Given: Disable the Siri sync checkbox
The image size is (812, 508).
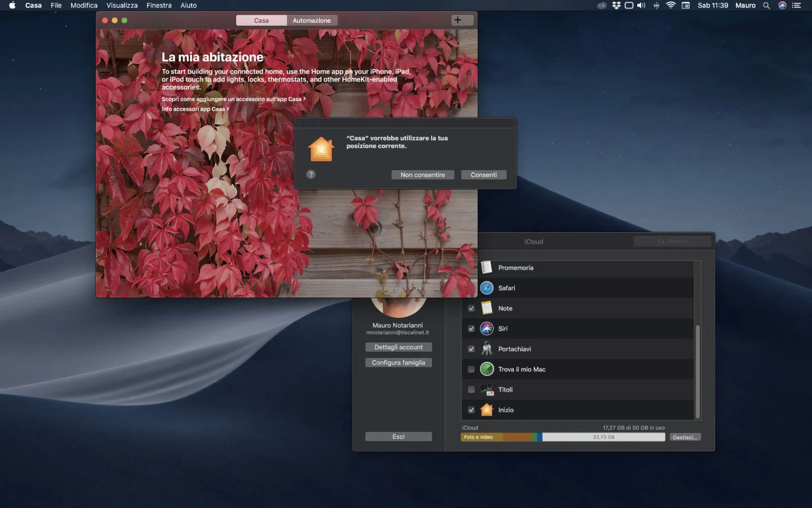Looking at the screenshot, I should click(x=471, y=328).
